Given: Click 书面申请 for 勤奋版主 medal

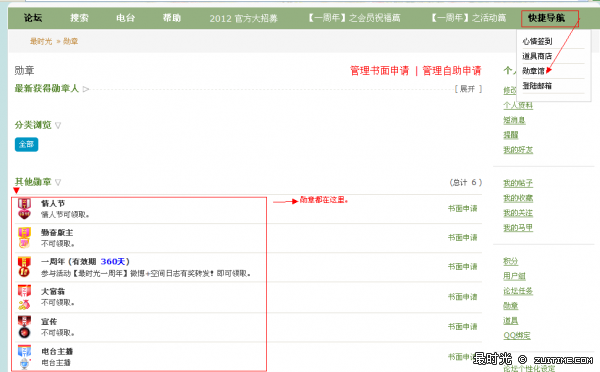Looking at the screenshot, I should [463, 238].
